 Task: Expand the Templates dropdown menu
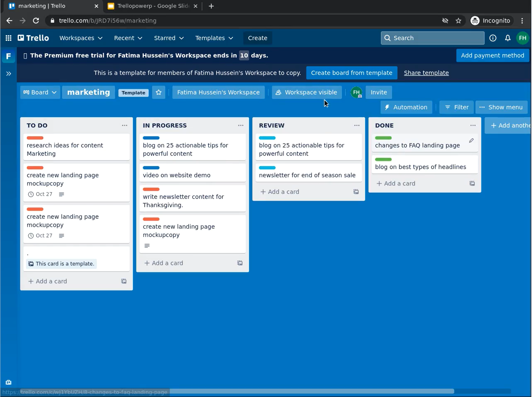pos(214,38)
